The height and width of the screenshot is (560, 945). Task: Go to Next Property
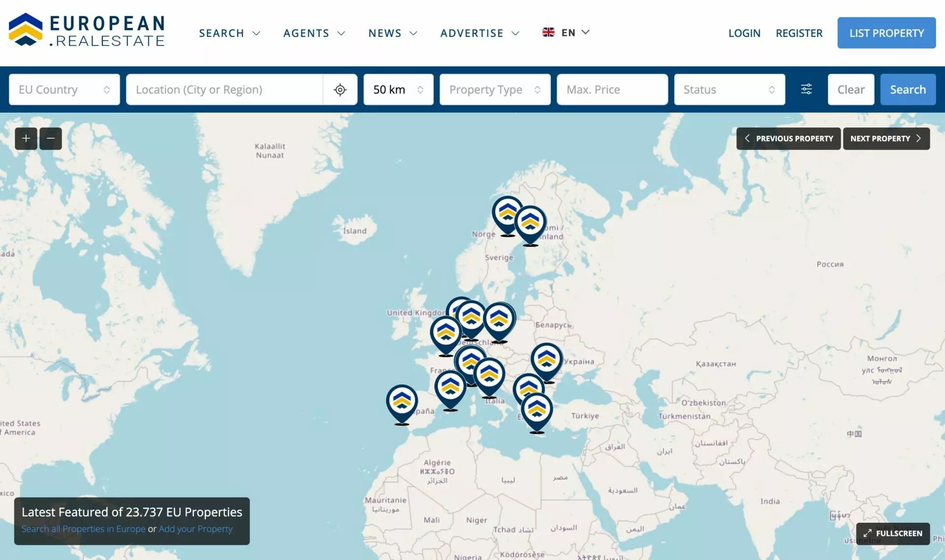pyautogui.click(x=886, y=138)
